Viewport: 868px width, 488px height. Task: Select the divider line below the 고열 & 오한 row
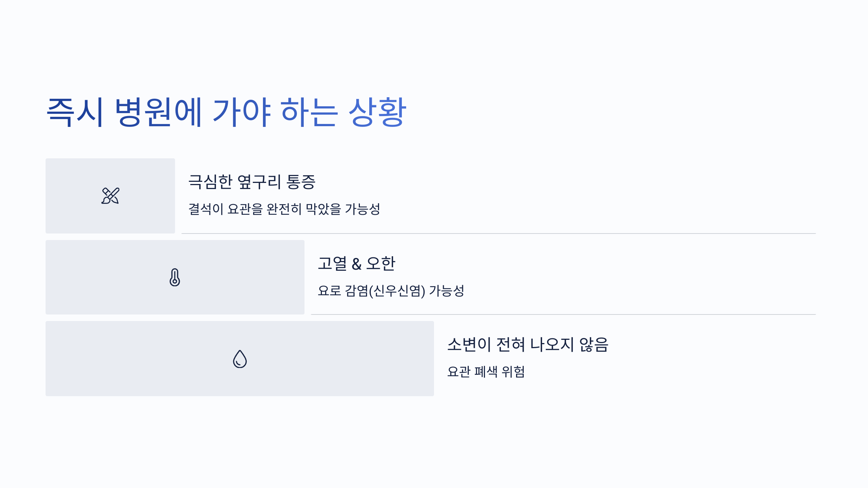tap(563, 314)
